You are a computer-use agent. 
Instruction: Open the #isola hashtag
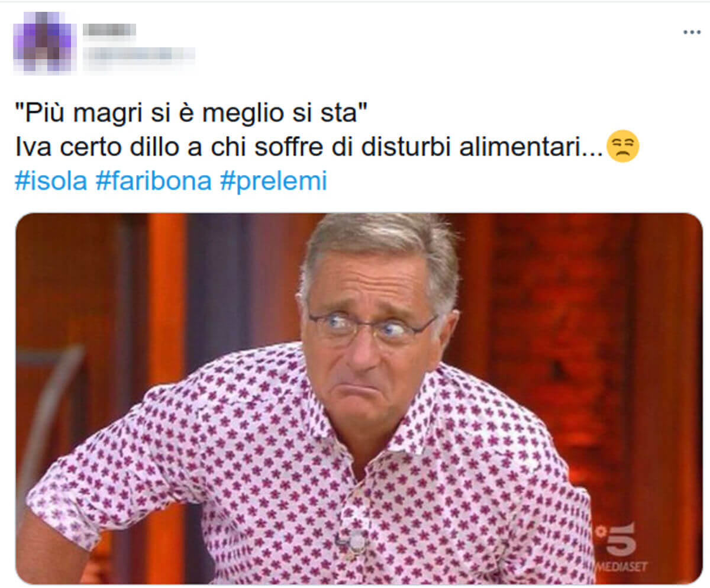point(51,181)
